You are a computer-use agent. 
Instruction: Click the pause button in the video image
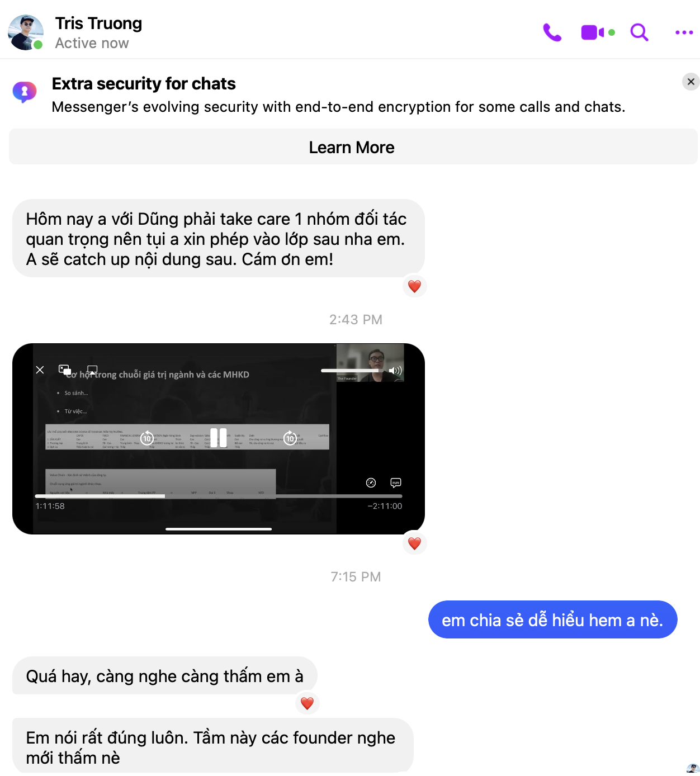pyautogui.click(x=219, y=438)
